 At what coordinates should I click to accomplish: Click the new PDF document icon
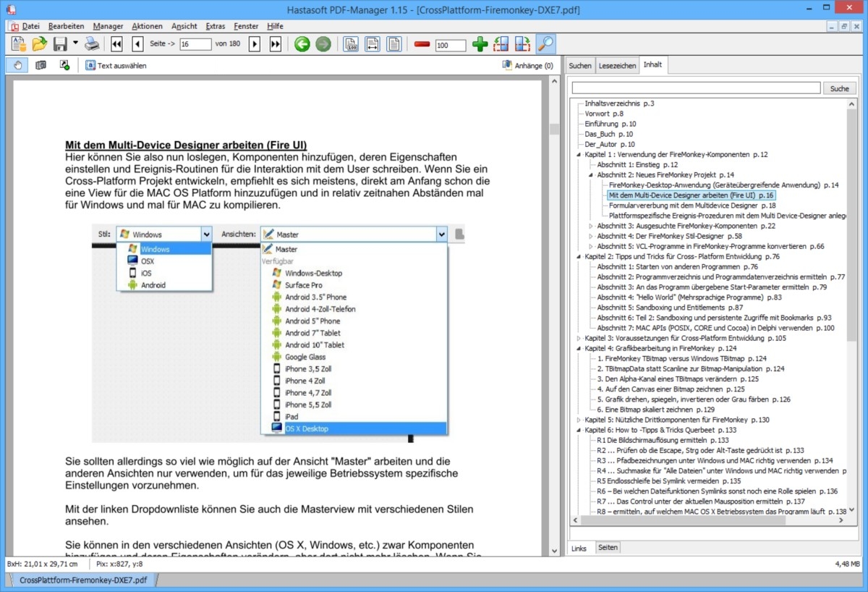coord(19,44)
